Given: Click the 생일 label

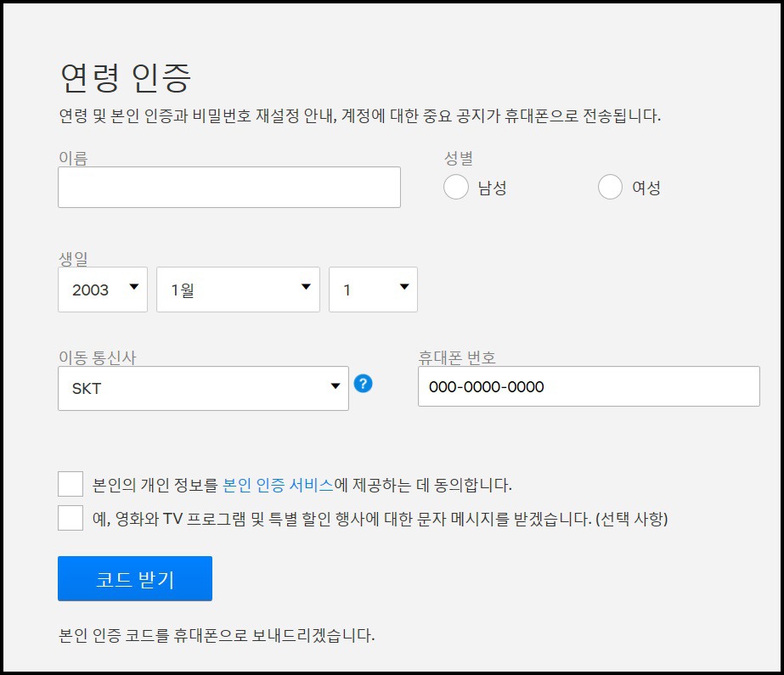Looking at the screenshot, I should pyautogui.click(x=74, y=258).
